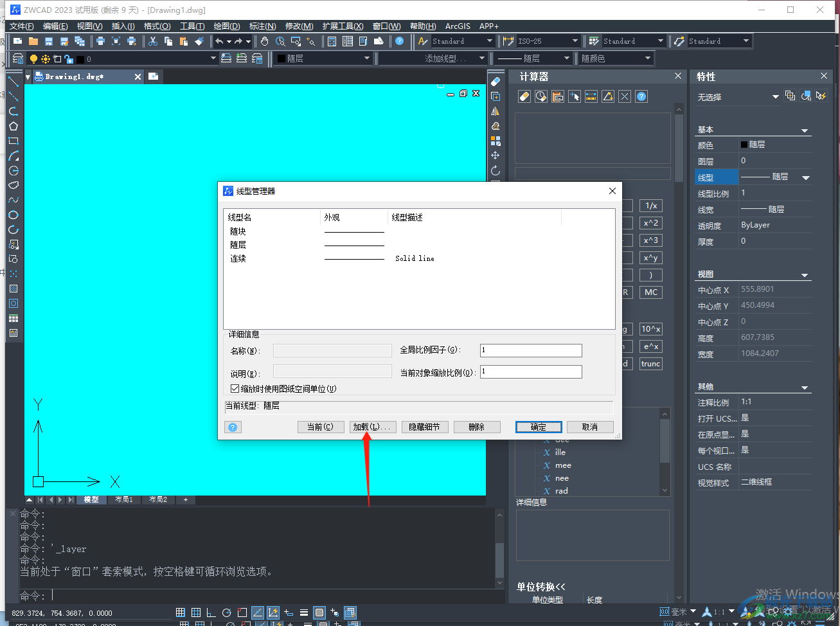This screenshot has height=626, width=840.
Task: Click the 颜色 随层 black swatch in properties
Action: pos(744,145)
